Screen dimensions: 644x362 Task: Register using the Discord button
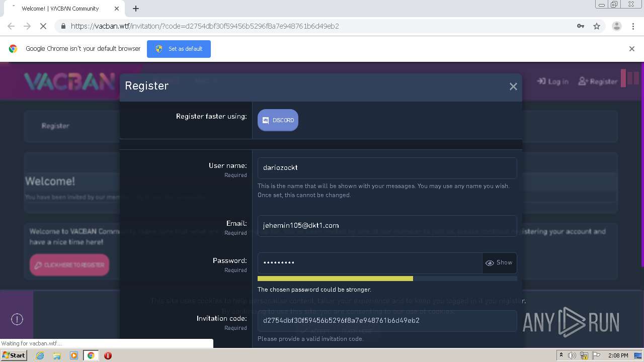pos(278,120)
